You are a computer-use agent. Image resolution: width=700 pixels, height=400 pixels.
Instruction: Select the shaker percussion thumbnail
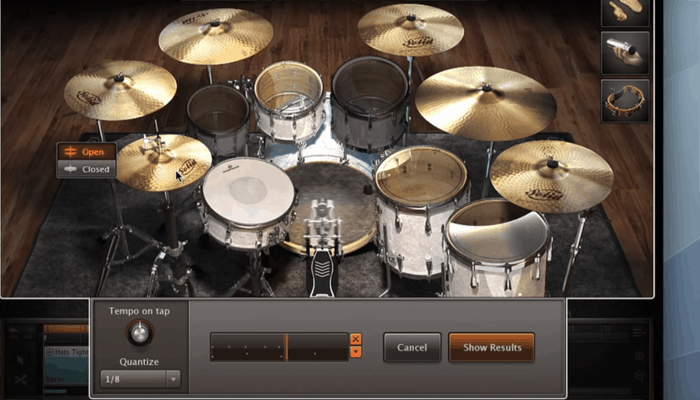click(x=625, y=53)
